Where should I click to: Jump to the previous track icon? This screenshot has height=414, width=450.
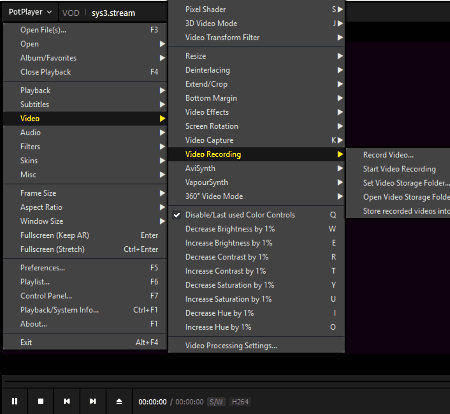[67, 401]
